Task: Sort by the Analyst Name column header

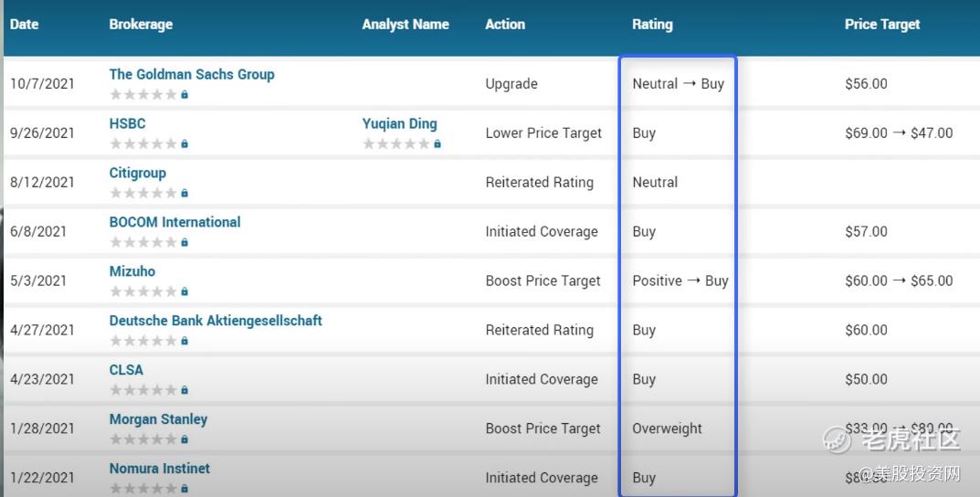Action: [x=406, y=25]
